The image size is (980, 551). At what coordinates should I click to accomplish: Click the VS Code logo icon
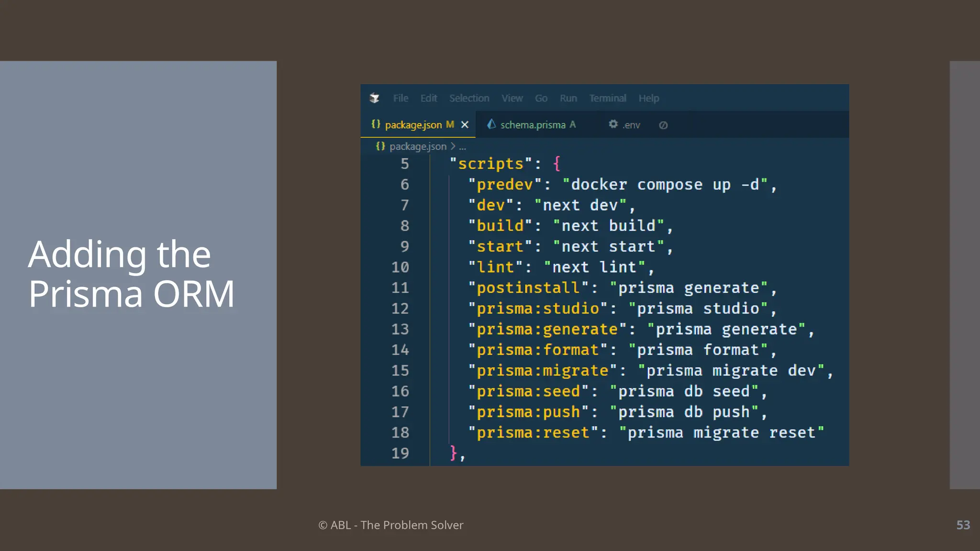pos(375,98)
